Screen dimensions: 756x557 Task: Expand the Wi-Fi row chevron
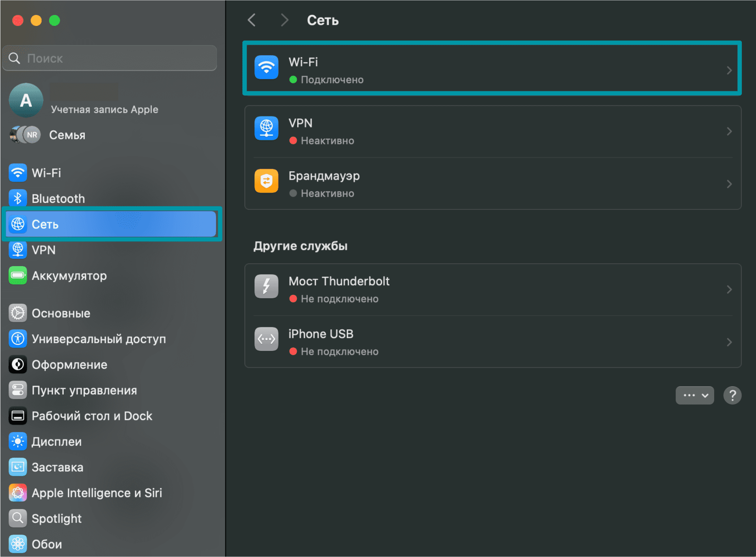729,70
